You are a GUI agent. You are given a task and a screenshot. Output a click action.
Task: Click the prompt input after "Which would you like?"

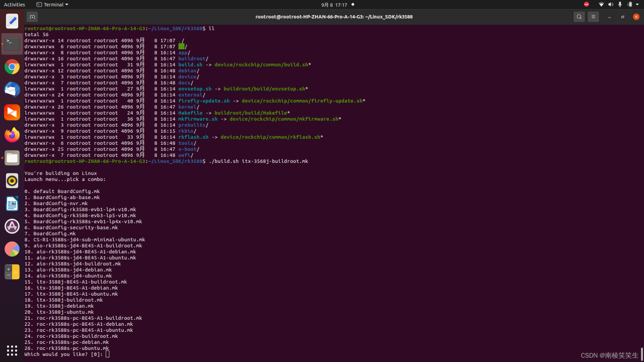pos(108,354)
